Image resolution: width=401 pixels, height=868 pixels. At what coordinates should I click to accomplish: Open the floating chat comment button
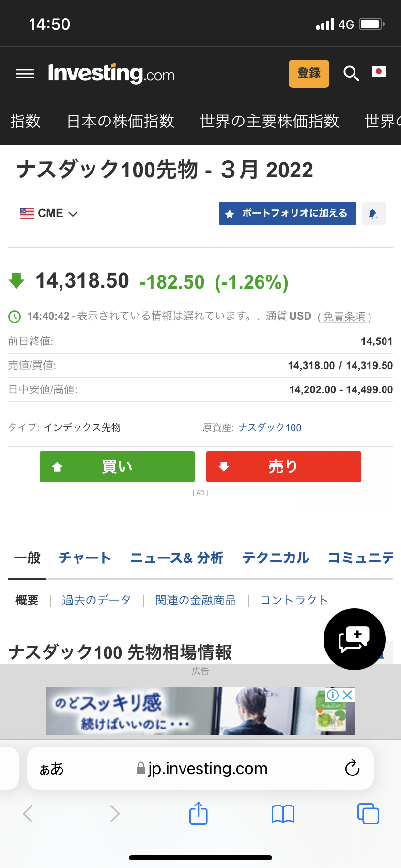(354, 639)
